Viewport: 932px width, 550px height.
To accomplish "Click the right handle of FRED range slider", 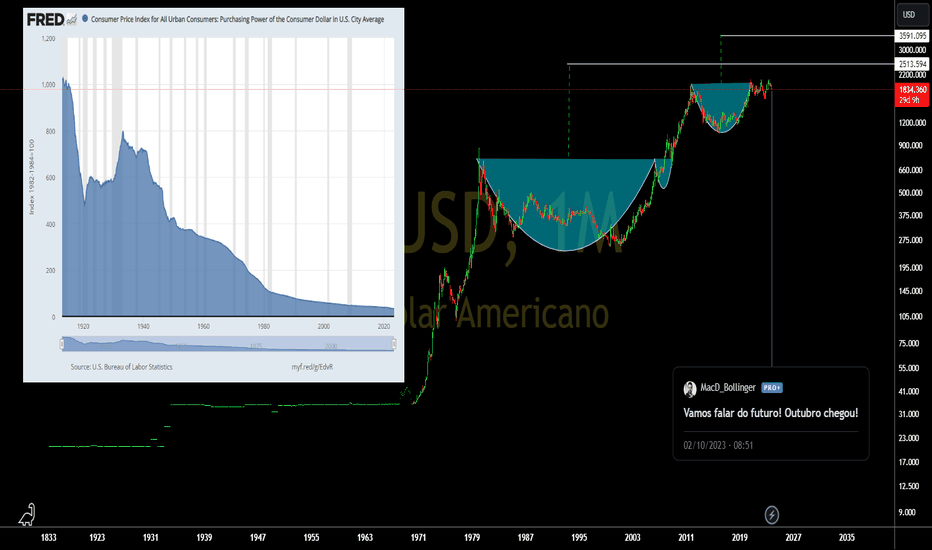I will (393, 344).
